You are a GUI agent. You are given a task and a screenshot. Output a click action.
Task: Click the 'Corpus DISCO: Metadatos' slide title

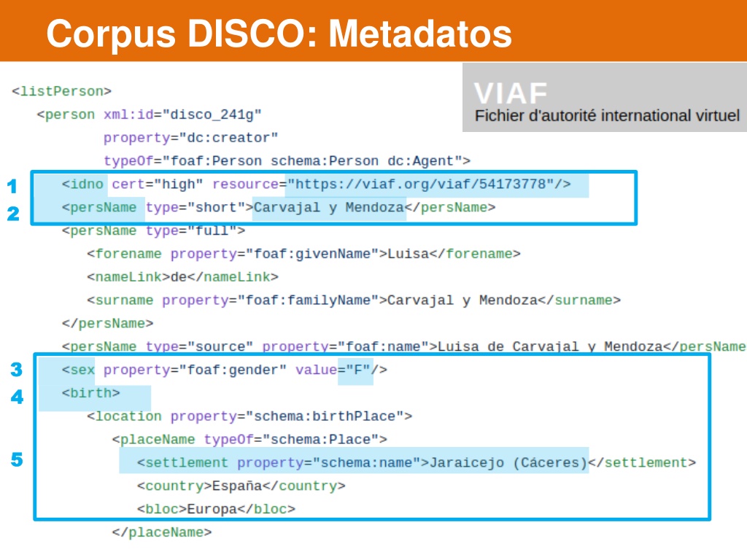tap(279, 34)
